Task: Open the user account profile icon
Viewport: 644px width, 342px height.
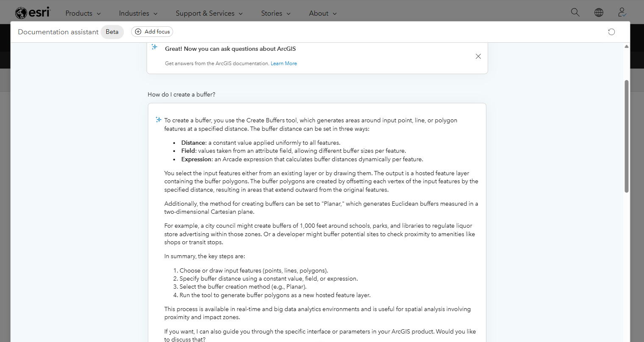Action: click(x=622, y=12)
